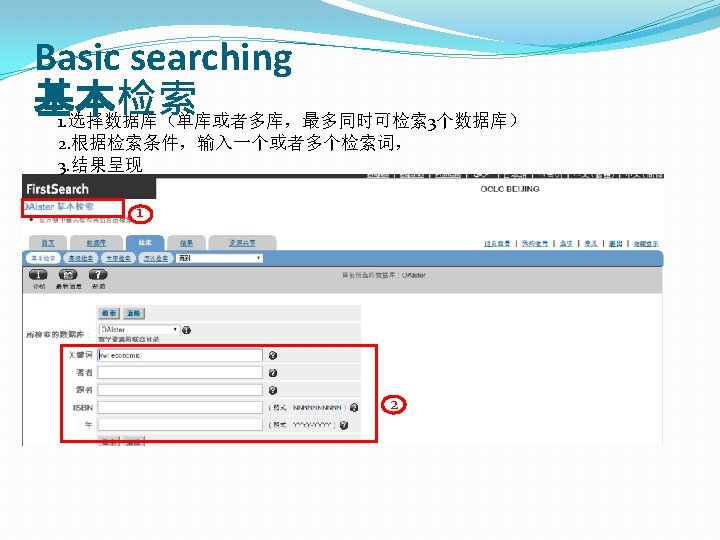Open the dropdown next to search sub-tabs
This screenshot has width=720, height=540.
(219, 258)
